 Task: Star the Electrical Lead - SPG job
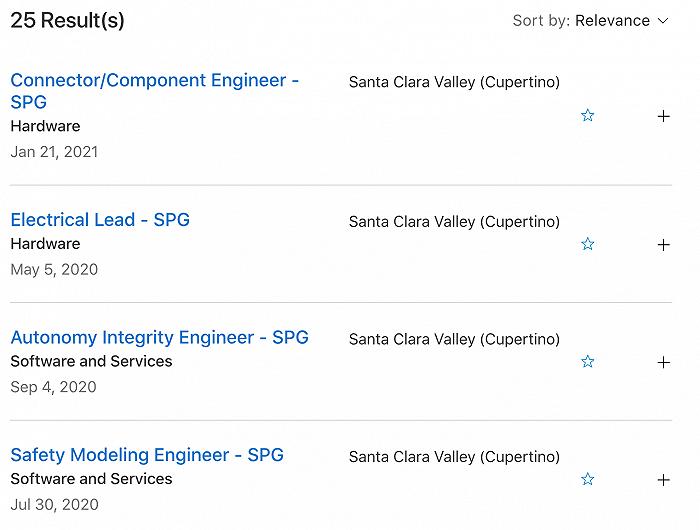(x=588, y=244)
